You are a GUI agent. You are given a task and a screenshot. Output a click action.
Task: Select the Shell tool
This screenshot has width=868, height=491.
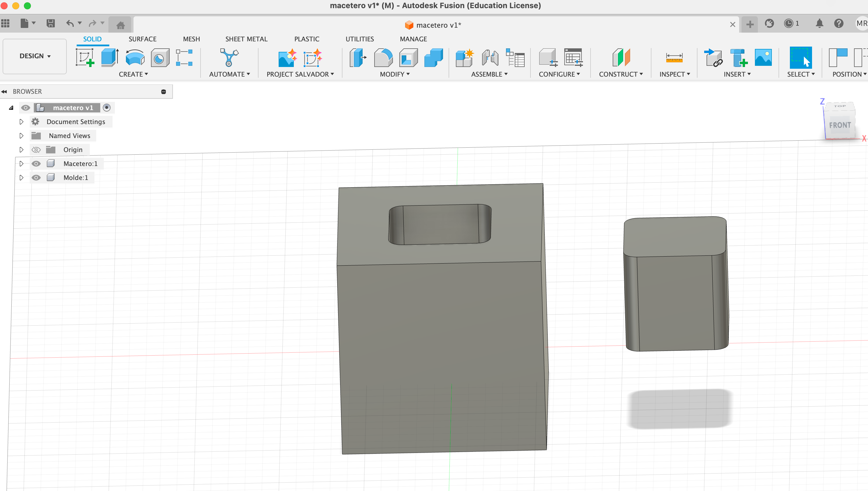408,58
